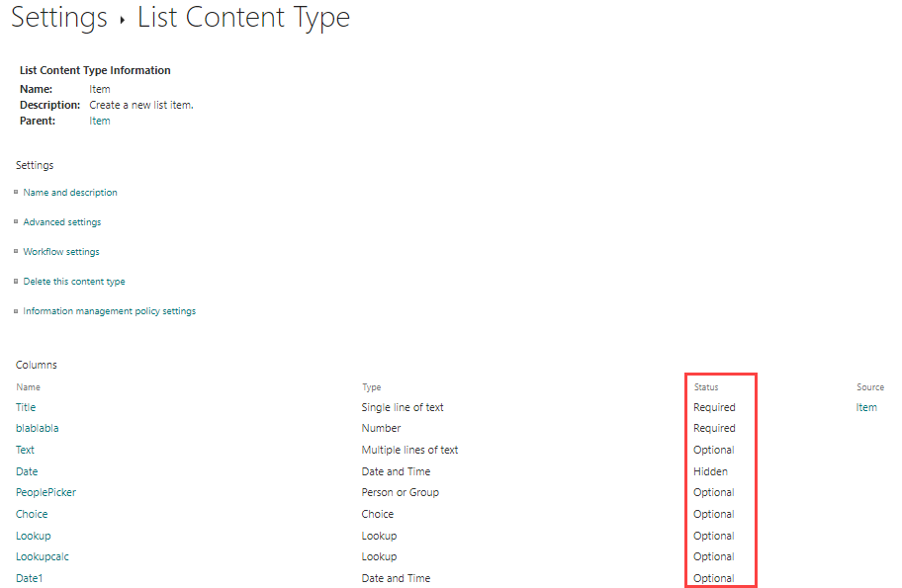Viewport: 902px width, 588px height.
Task: Open the Lookup column name link
Action: [x=34, y=537]
